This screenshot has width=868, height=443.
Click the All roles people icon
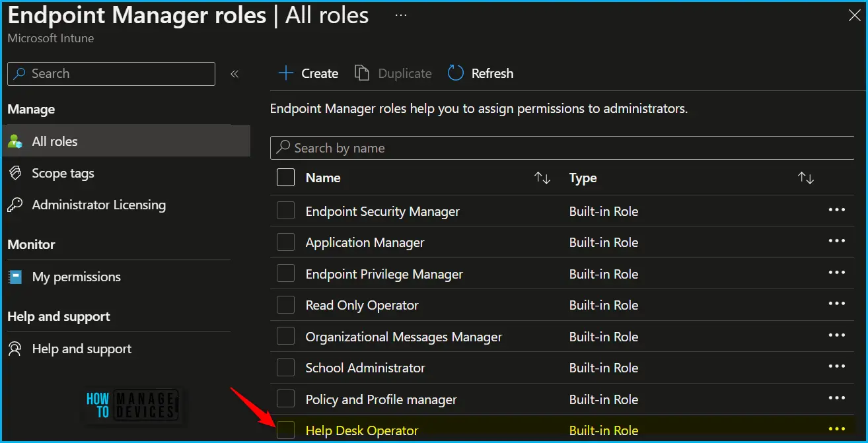click(15, 141)
